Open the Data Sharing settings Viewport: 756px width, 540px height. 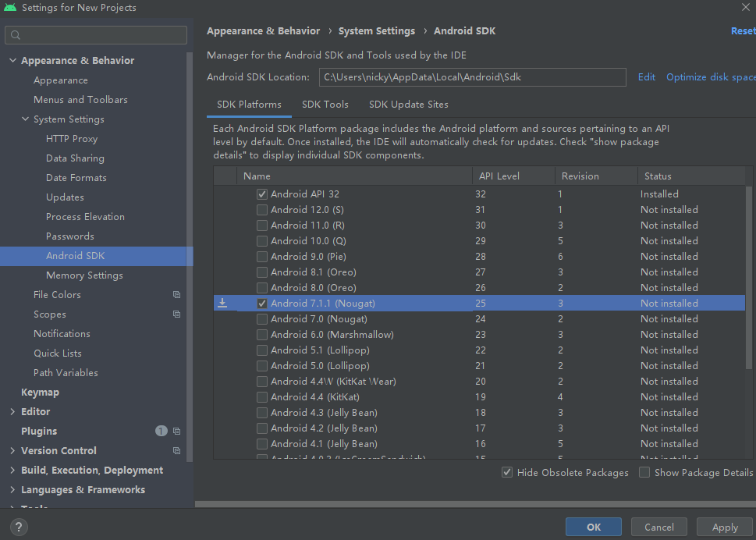75,158
